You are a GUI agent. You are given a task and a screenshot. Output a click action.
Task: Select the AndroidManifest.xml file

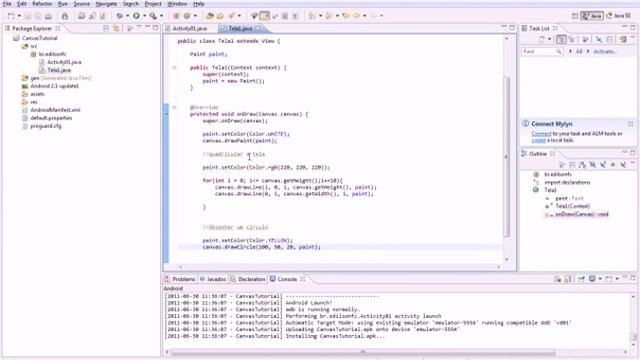tap(55, 110)
